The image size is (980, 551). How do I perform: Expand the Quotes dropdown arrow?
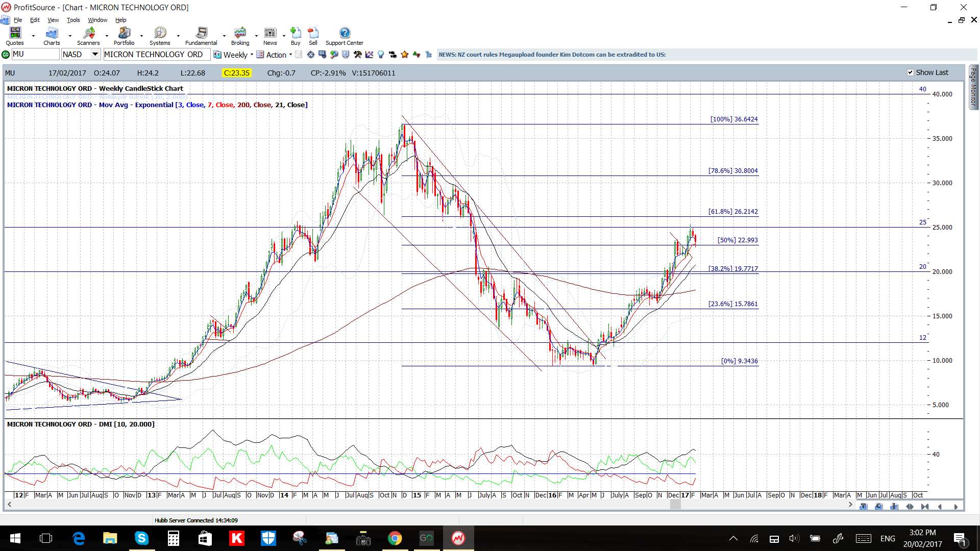33,36
